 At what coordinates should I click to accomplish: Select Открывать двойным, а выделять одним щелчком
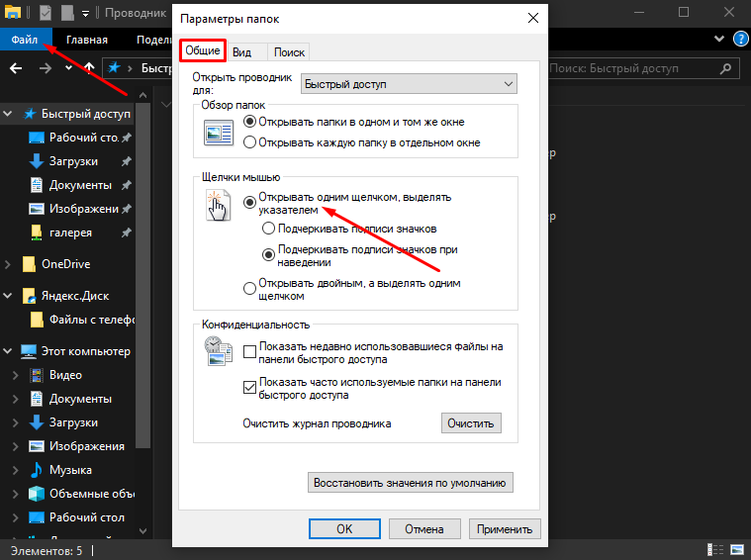(249, 289)
